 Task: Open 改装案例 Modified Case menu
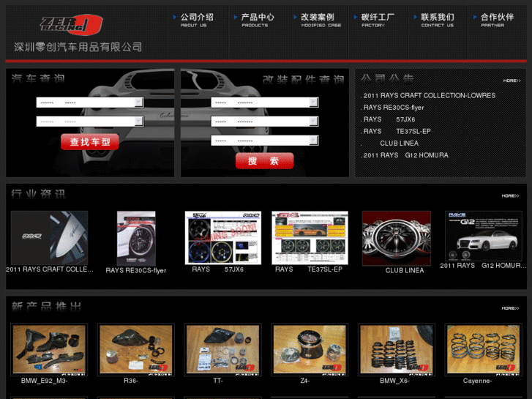[x=321, y=20]
